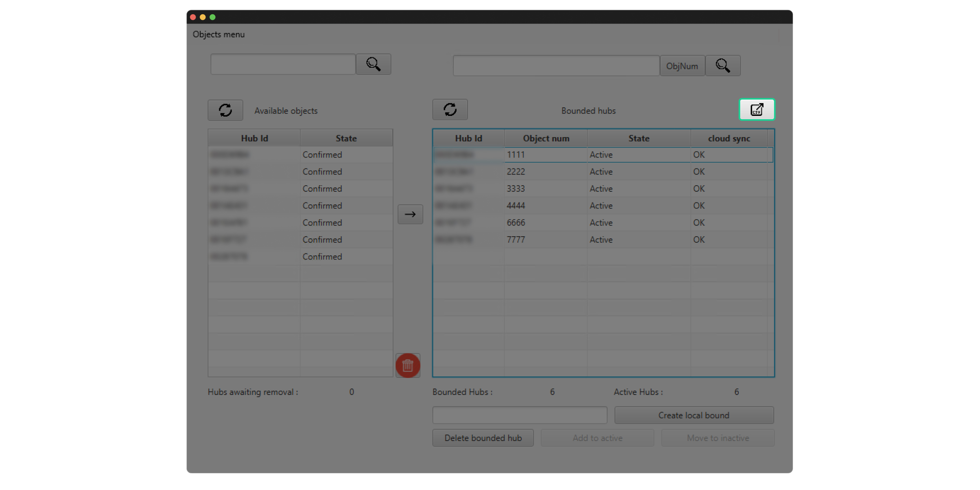Sort available objects by Hub Id header
The width and height of the screenshot is (980, 490).
254,138
